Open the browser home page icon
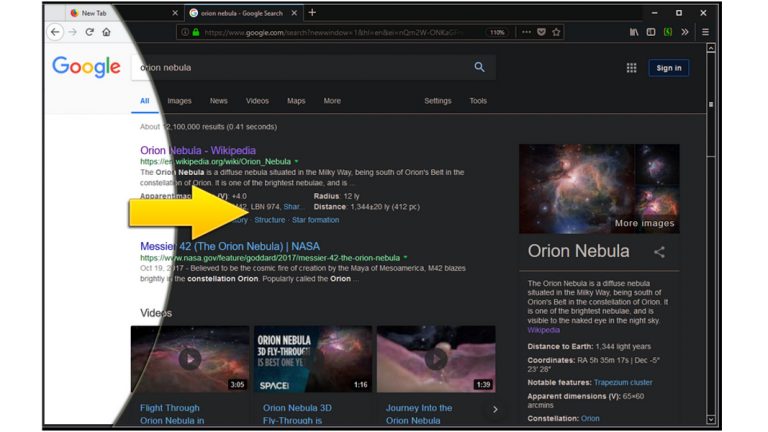The image size is (768, 432). [106, 32]
